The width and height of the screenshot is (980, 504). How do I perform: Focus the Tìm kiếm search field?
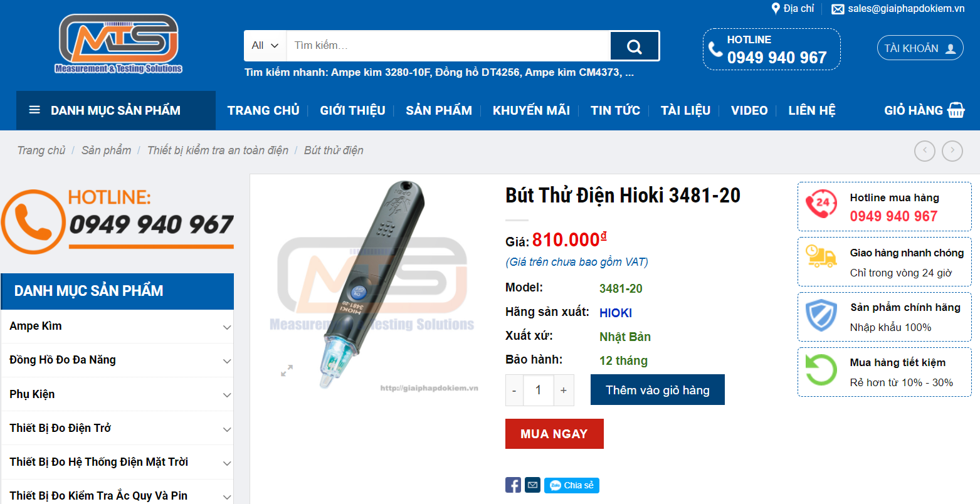[x=448, y=46]
